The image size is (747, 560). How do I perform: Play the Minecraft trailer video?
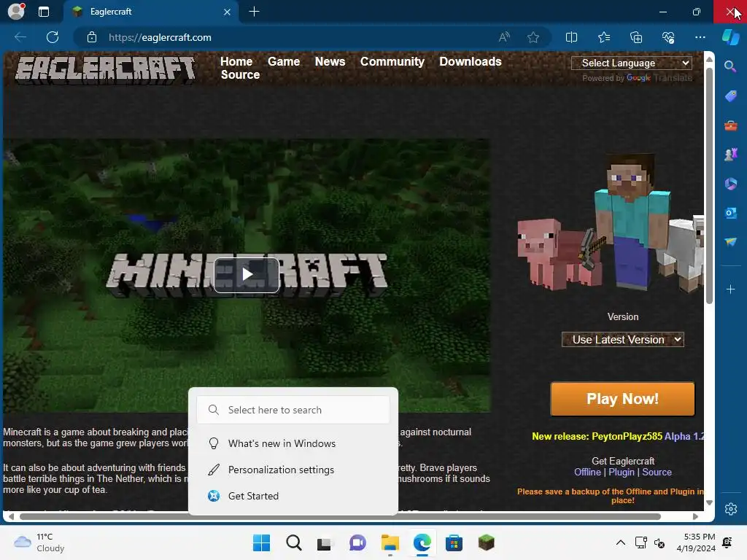pyautogui.click(x=247, y=275)
